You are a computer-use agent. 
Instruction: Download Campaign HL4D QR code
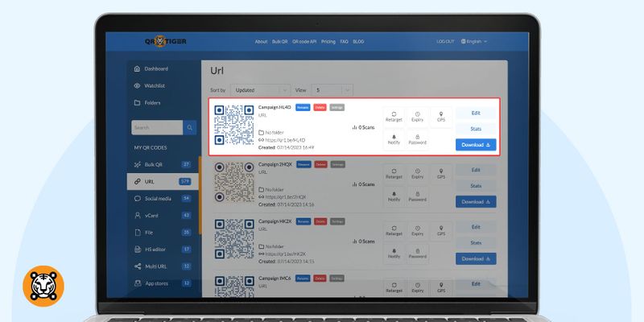pos(476,145)
